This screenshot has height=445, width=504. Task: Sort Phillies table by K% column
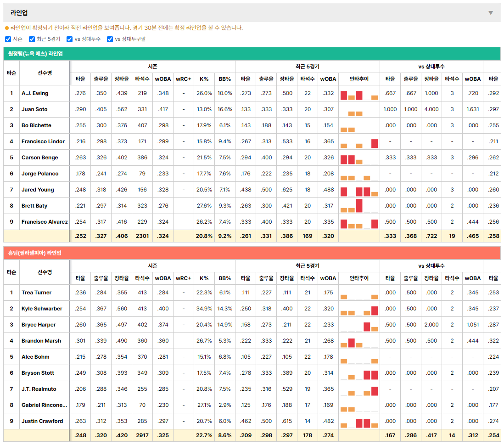point(204,278)
